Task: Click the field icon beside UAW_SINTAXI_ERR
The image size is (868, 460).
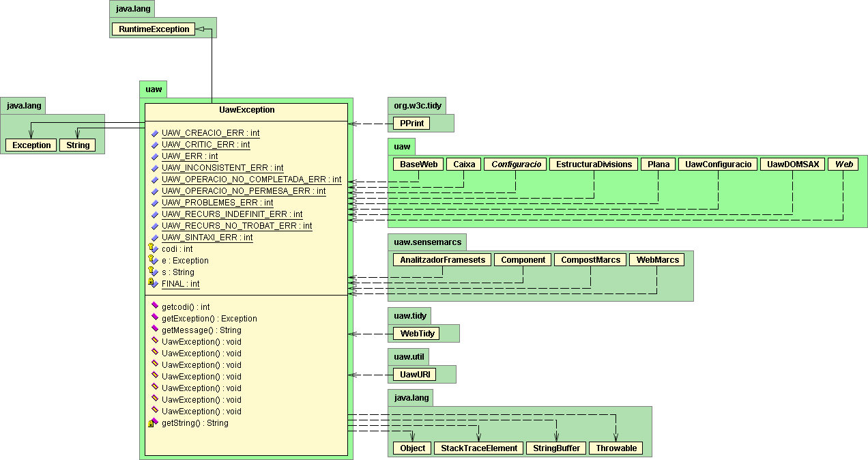Action: 155,238
